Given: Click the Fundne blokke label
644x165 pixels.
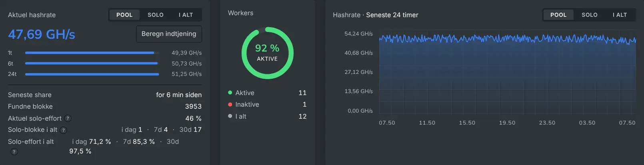Looking at the screenshot, I should click(x=30, y=106).
